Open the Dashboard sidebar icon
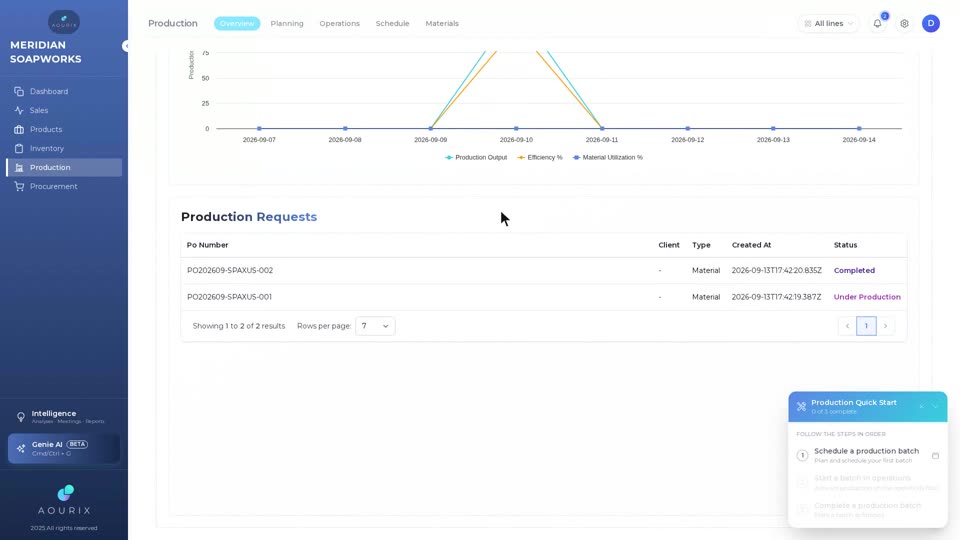 [19, 91]
